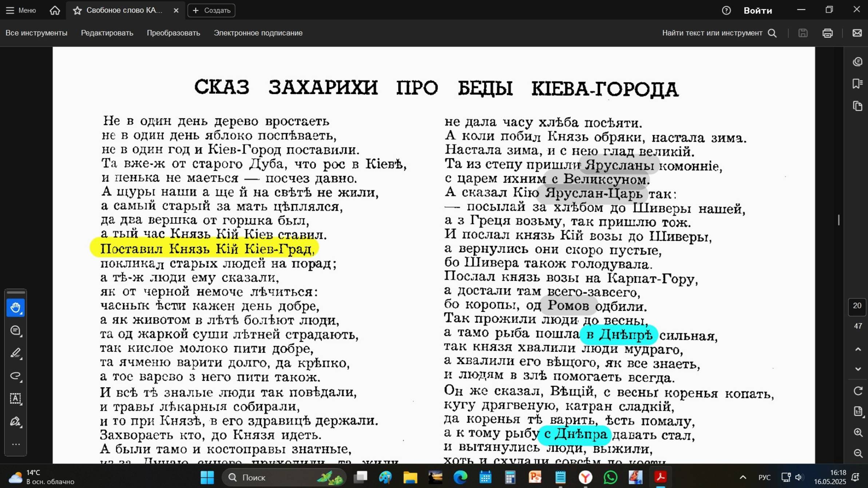Image resolution: width=868 pixels, height=488 pixels.
Task: Open the bookmarks panel in right sidebar
Action: [857, 84]
